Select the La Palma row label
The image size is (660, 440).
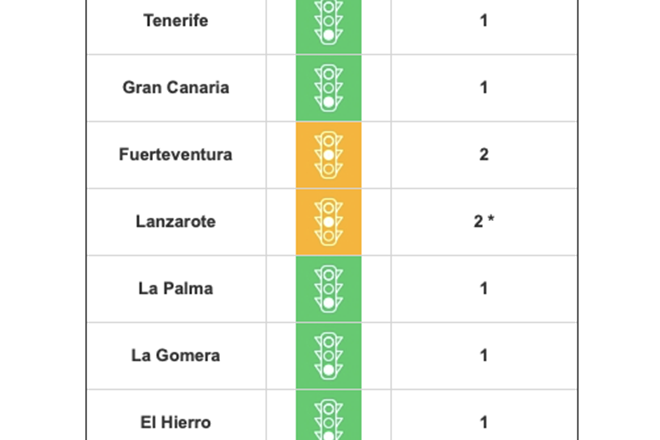pyautogui.click(x=176, y=288)
